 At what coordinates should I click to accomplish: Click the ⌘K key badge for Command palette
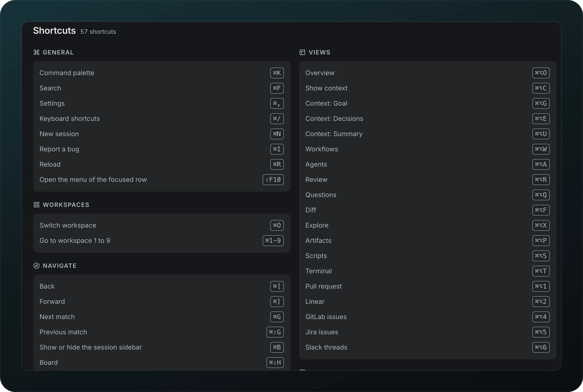[x=277, y=73]
